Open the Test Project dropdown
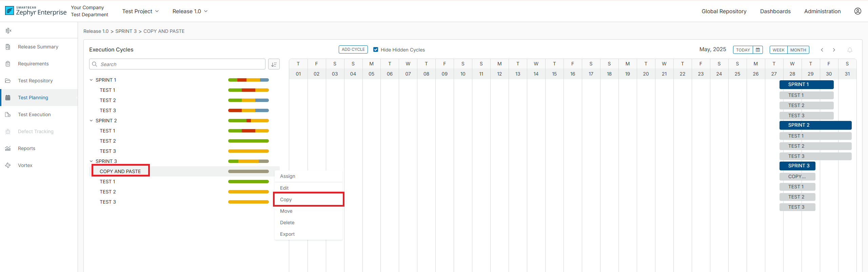Screen dimensions: 868x272 [x=140, y=11]
